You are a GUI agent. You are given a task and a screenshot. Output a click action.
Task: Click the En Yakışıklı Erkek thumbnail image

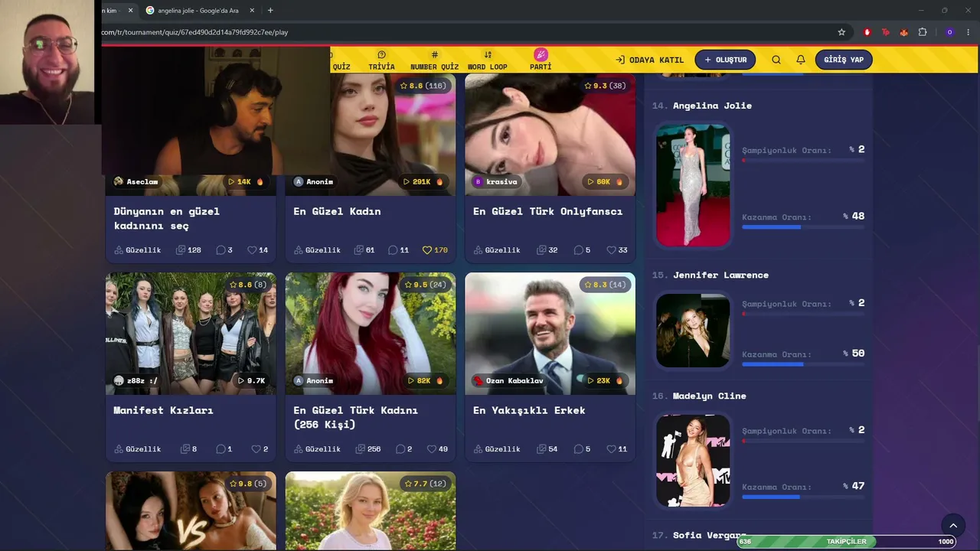coord(550,334)
